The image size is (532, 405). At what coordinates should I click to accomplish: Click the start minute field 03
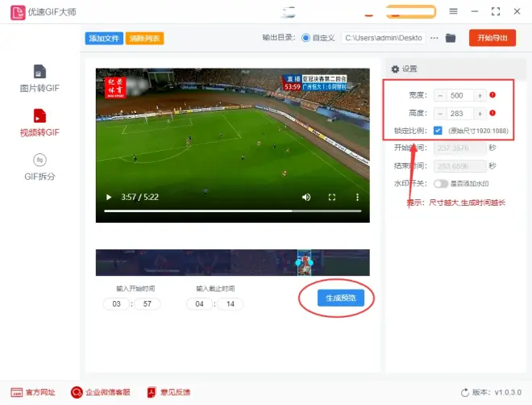pos(116,304)
